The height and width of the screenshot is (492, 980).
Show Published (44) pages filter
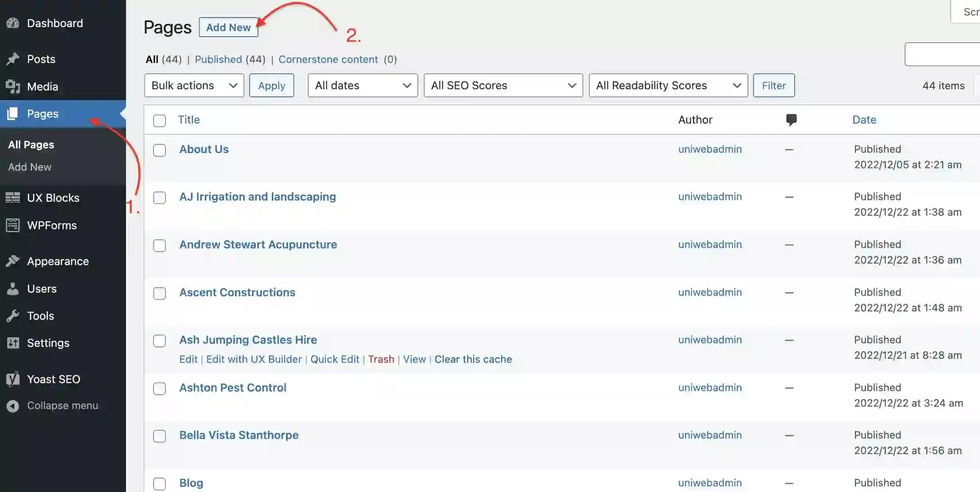click(230, 59)
